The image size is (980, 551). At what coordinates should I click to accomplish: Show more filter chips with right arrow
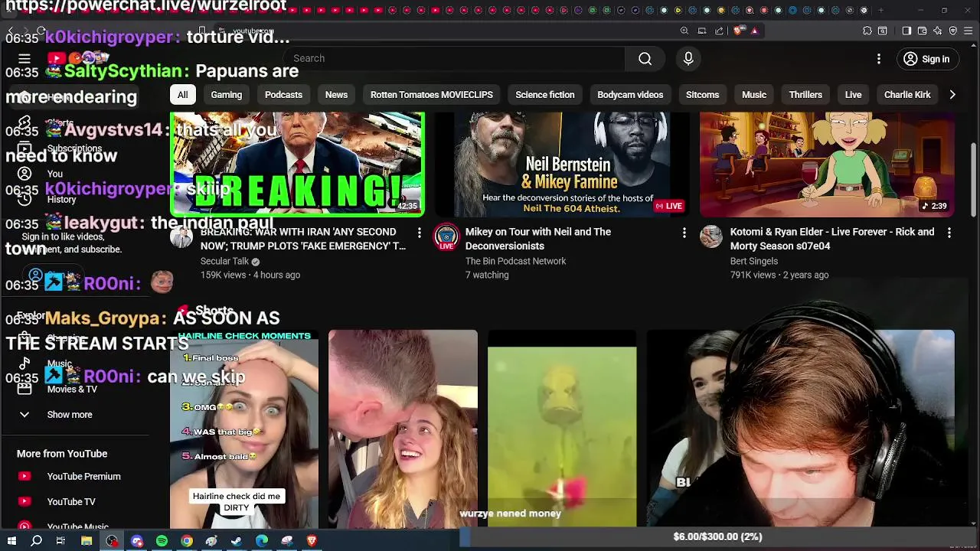click(x=952, y=95)
